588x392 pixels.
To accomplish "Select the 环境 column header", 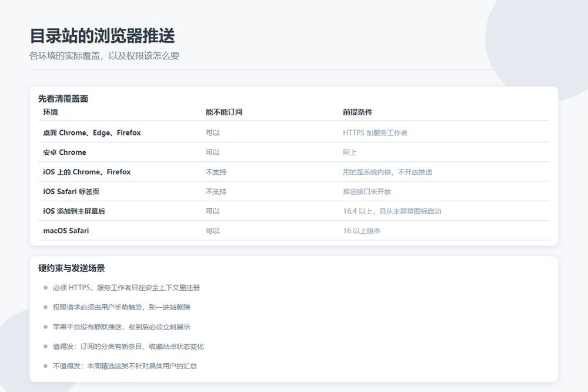I will click(50, 112).
